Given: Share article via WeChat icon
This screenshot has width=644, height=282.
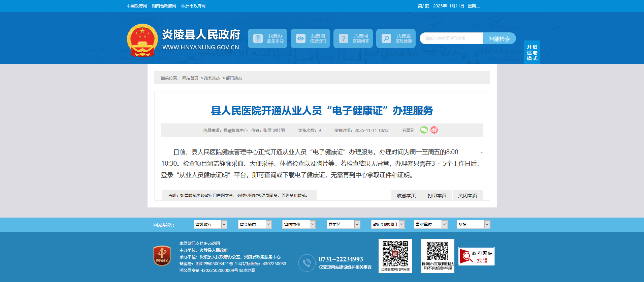Looking at the screenshot, I should click(x=424, y=130).
